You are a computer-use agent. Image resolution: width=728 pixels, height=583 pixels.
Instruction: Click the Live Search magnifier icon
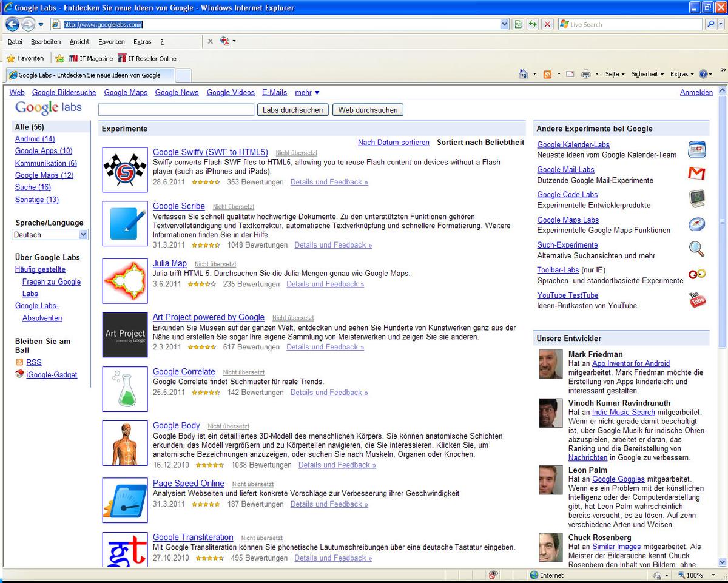711,24
